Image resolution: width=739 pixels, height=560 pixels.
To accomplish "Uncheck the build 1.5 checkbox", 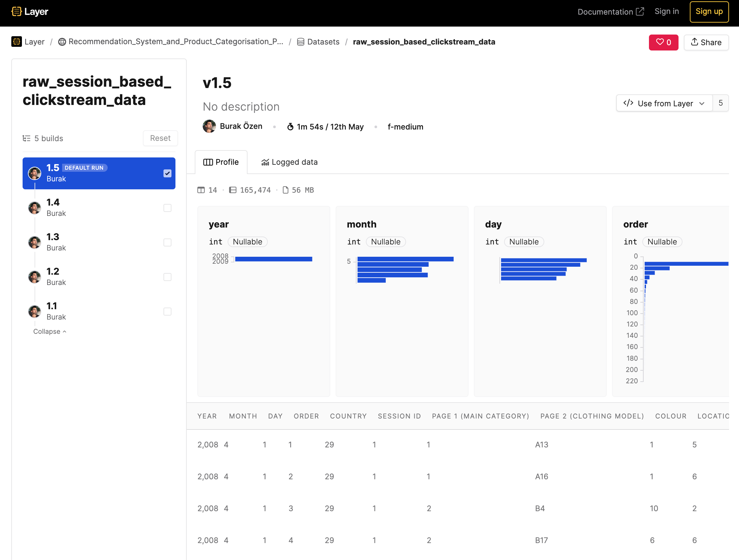I will (x=167, y=173).
